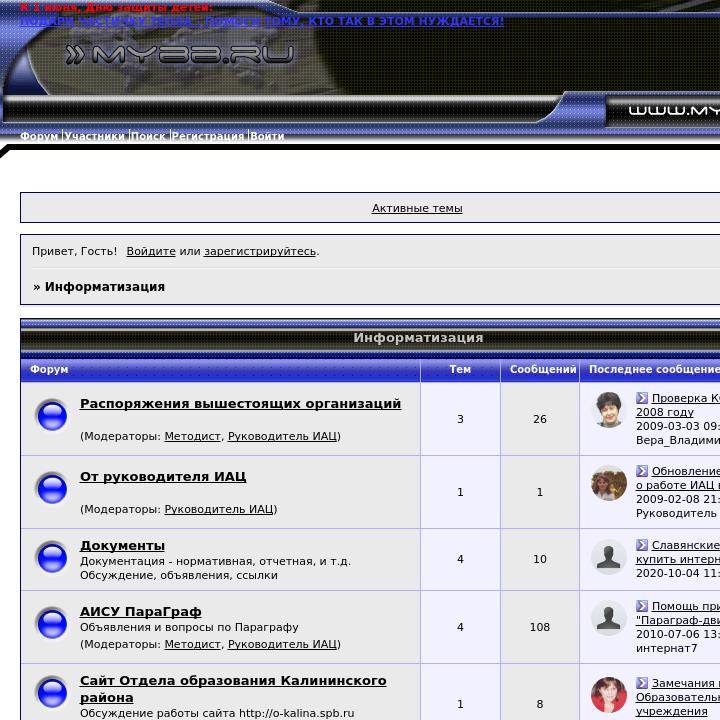Click message count 26
Image resolution: width=720 pixels, height=720 pixels.
click(540, 419)
